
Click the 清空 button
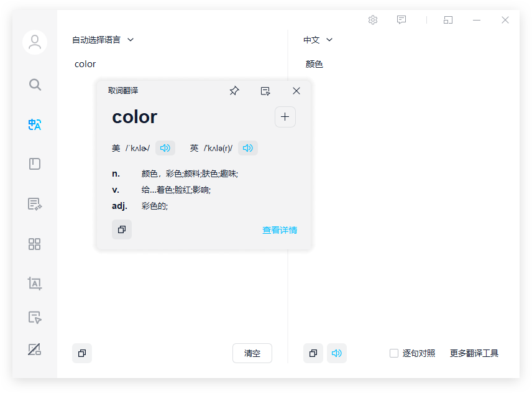point(252,353)
